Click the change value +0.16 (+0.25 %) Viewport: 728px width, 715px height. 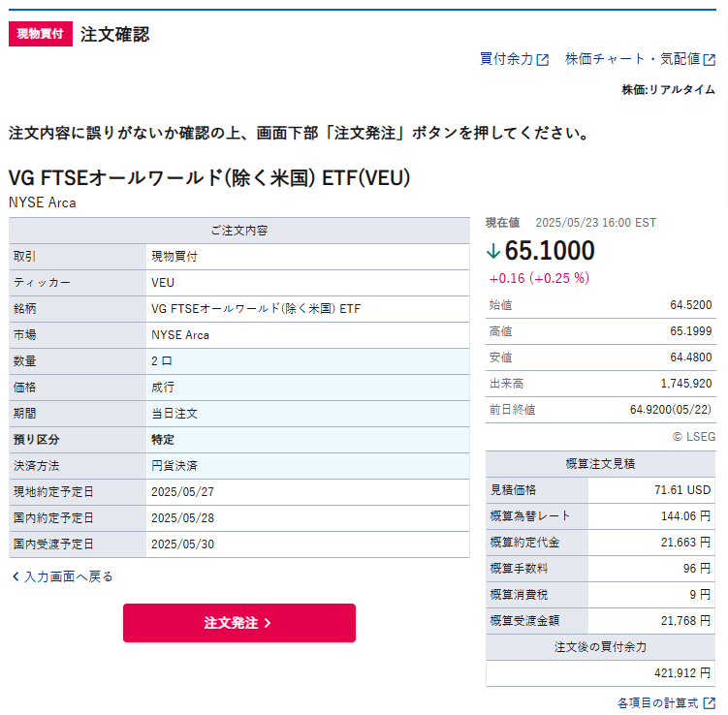point(539,278)
